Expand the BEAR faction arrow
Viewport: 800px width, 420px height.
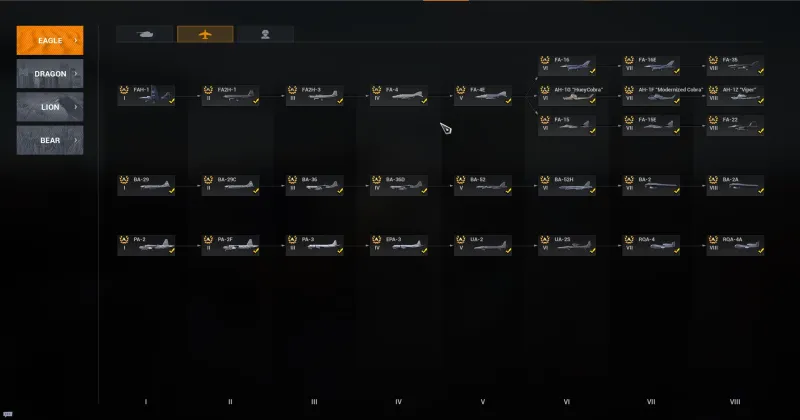[x=76, y=140]
